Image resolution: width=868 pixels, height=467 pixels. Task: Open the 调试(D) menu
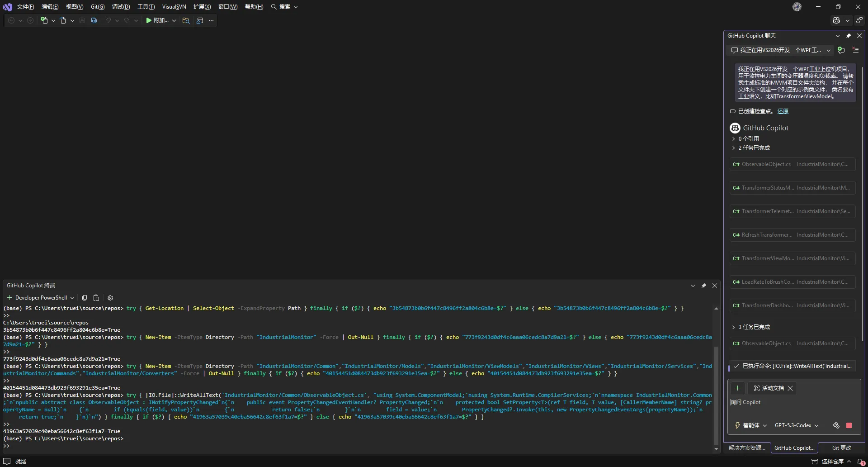(121, 7)
